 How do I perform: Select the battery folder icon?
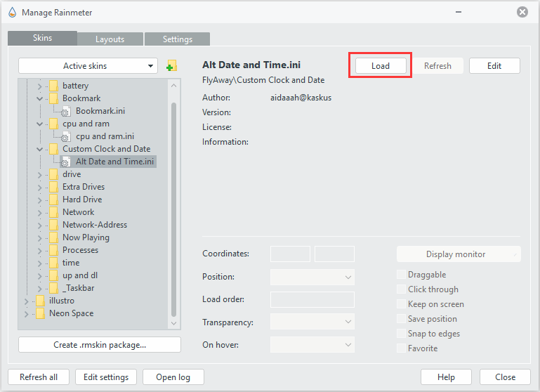pos(53,86)
